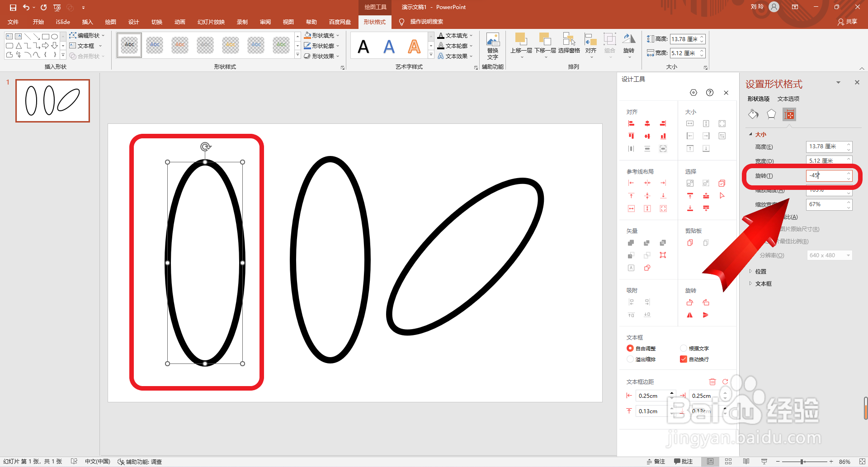868x467 pixels.
Task: Click the rotate-left icon in 旋转 section
Action: tap(689, 302)
